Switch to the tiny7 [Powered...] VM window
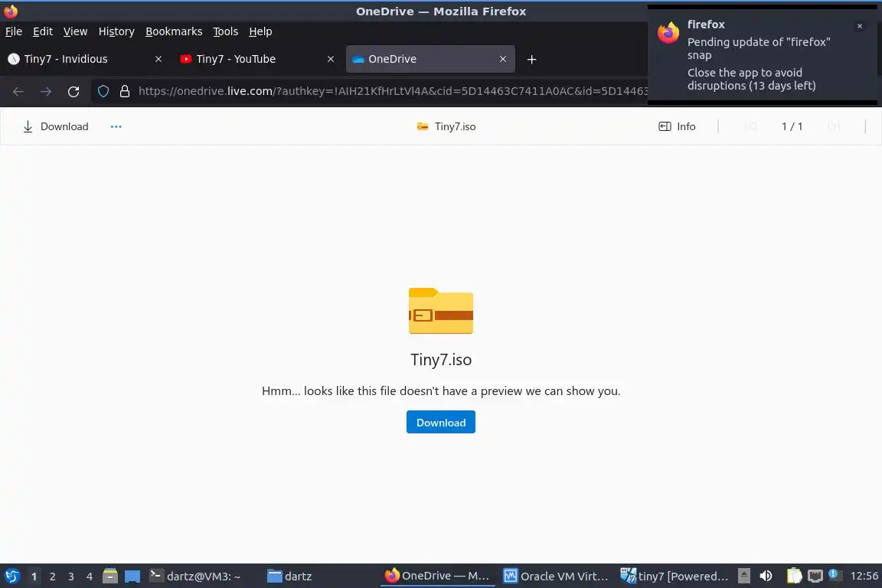Image resolution: width=882 pixels, height=588 pixels. point(674,577)
